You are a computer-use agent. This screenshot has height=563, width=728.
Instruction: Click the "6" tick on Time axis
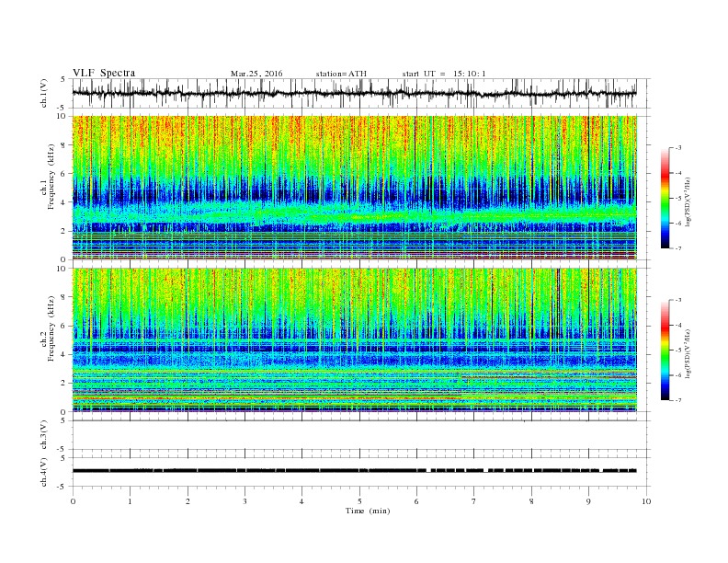[416, 501]
